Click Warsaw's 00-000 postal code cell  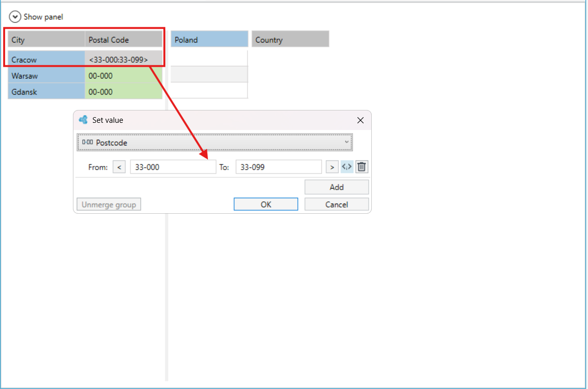(124, 76)
